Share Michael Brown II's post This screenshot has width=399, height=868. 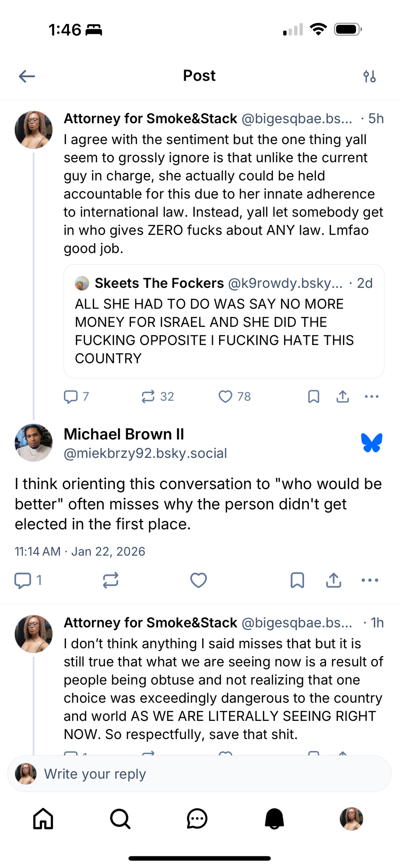334,580
